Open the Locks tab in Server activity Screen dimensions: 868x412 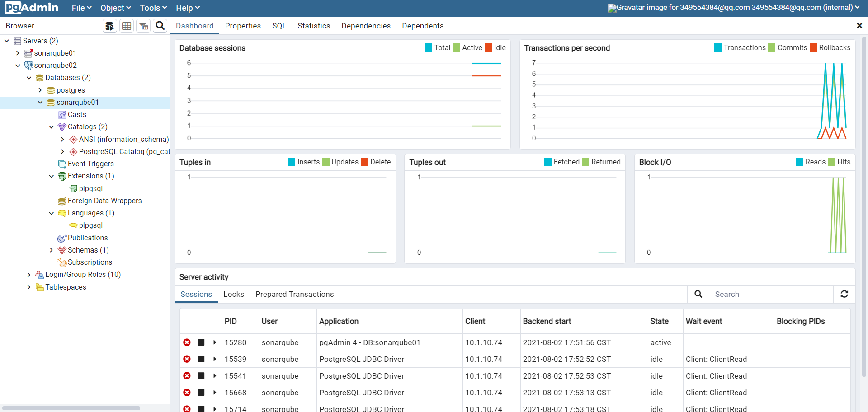pos(234,294)
